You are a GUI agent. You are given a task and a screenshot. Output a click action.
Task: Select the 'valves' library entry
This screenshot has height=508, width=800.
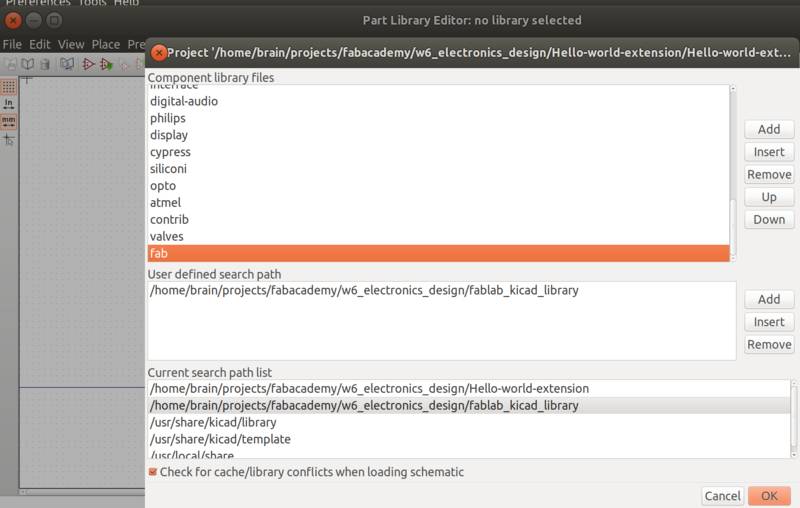(x=438, y=236)
